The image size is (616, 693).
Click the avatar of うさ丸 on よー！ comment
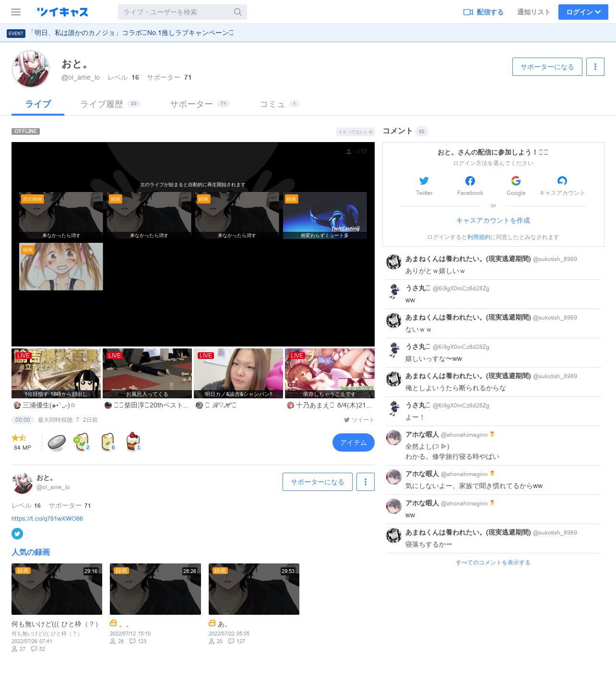pyautogui.click(x=394, y=408)
